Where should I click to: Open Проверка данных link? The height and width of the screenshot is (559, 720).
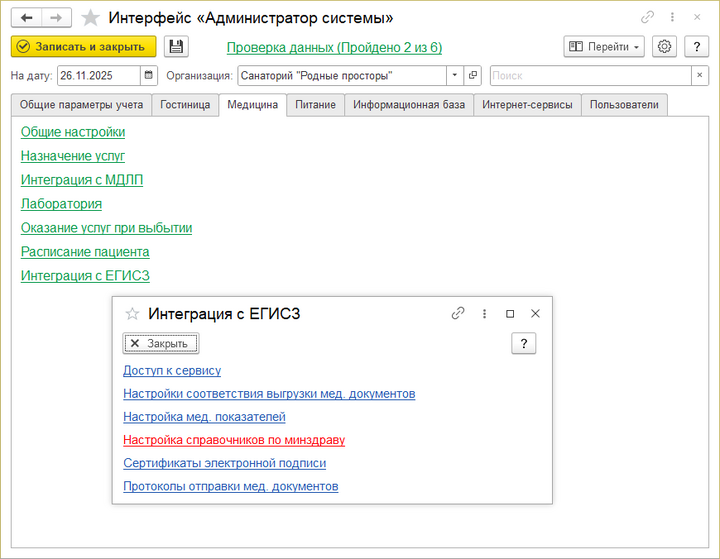(x=334, y=47)
